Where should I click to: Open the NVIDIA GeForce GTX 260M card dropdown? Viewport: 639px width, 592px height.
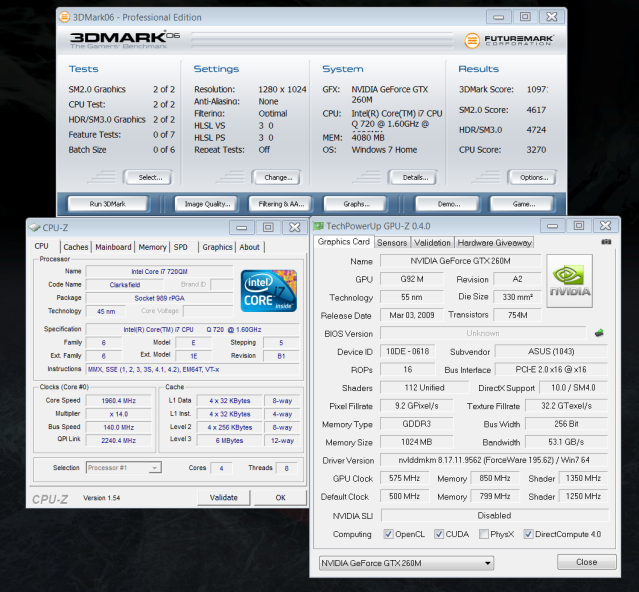click(406, 563)
